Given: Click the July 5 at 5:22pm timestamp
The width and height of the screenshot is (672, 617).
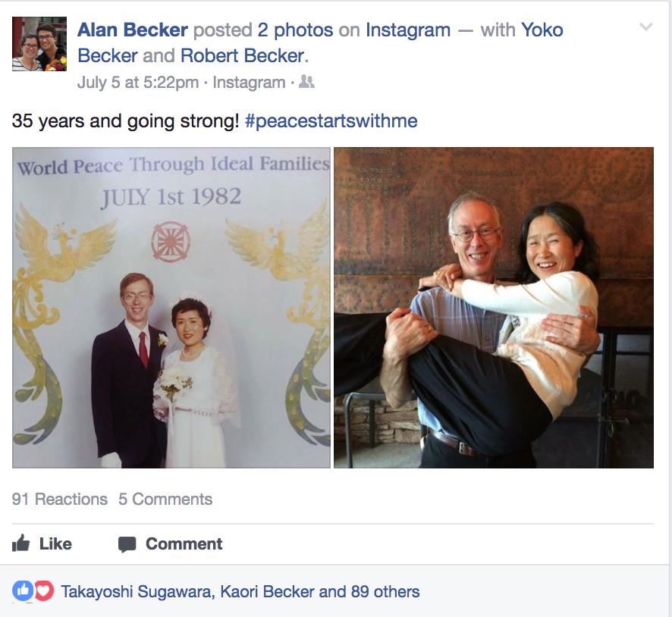Looking at the screenshot, I should [139, 83].
